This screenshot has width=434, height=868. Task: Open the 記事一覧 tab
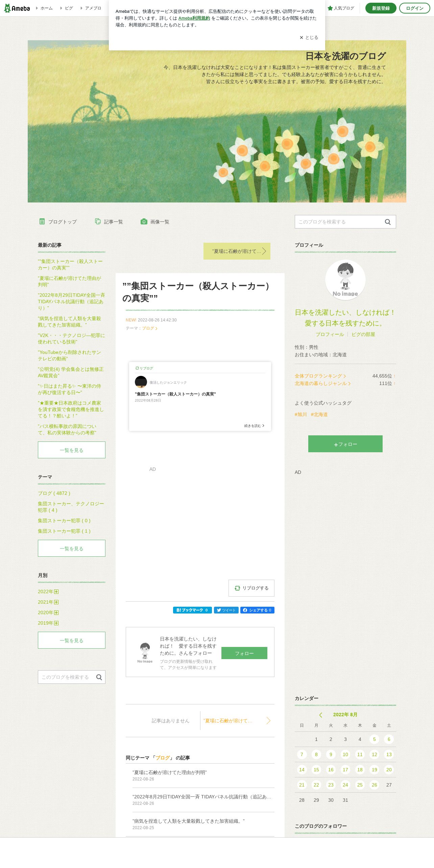[x=109, y=222]
